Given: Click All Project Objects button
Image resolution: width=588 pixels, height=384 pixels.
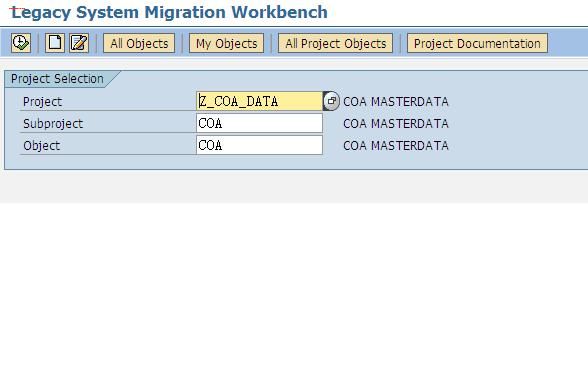Looking at the screenshot, I should pos(336,44).
